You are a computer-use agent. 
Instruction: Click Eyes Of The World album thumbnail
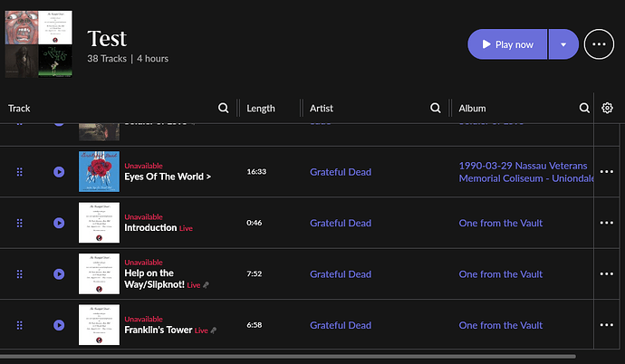click(x=99, y=171)
